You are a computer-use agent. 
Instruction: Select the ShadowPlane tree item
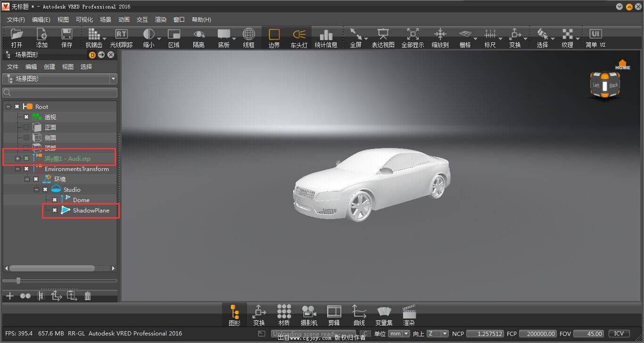(91, 210)
